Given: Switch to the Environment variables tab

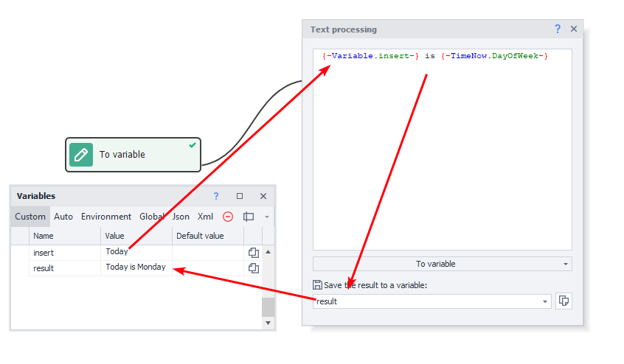Looking at the screenshot, I should [106, 217].
